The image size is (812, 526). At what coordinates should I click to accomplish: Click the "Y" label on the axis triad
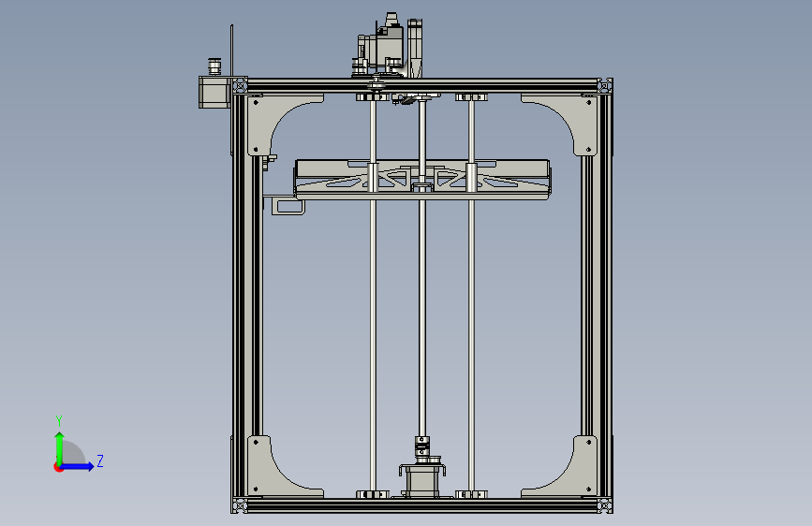pos(59,421)
